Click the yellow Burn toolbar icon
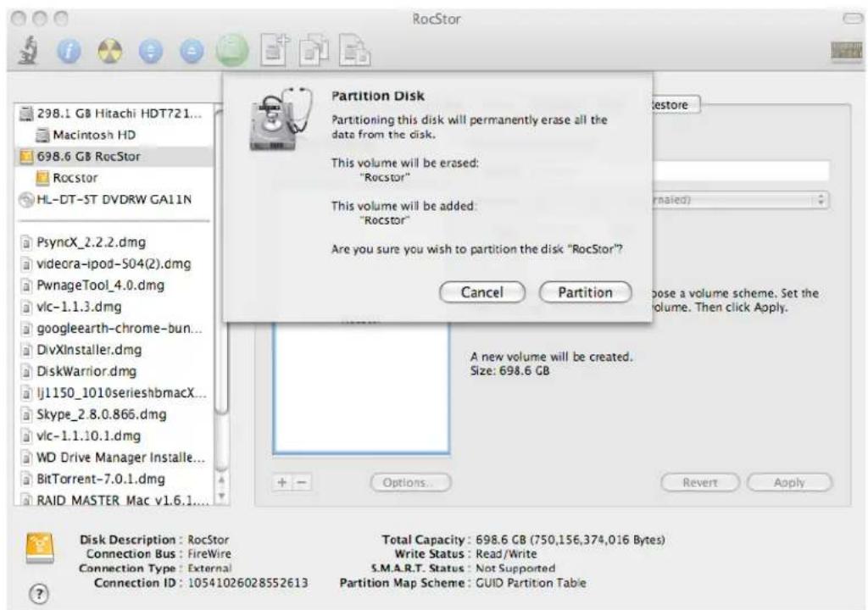The width and height of the screenshot is (868, 610). pyautogui.click(x=109, y=52)
